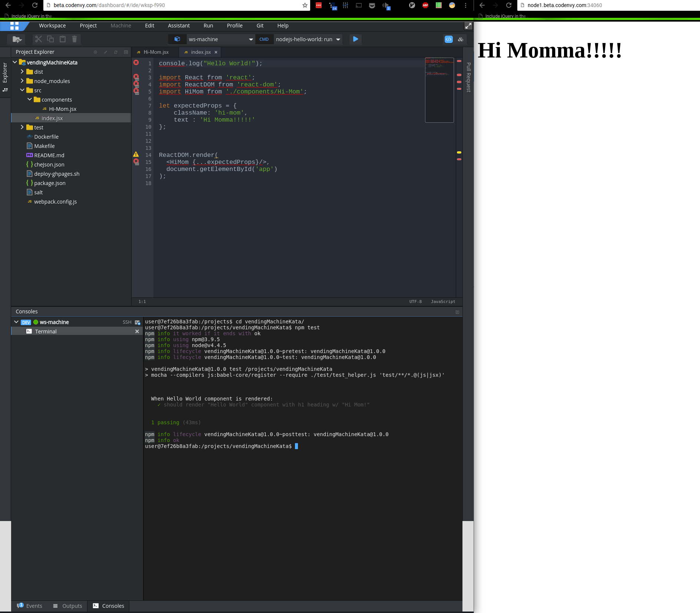700x613 pixels.
Task: Refresh the Project Explorer tree
Action: click(115, 52)
